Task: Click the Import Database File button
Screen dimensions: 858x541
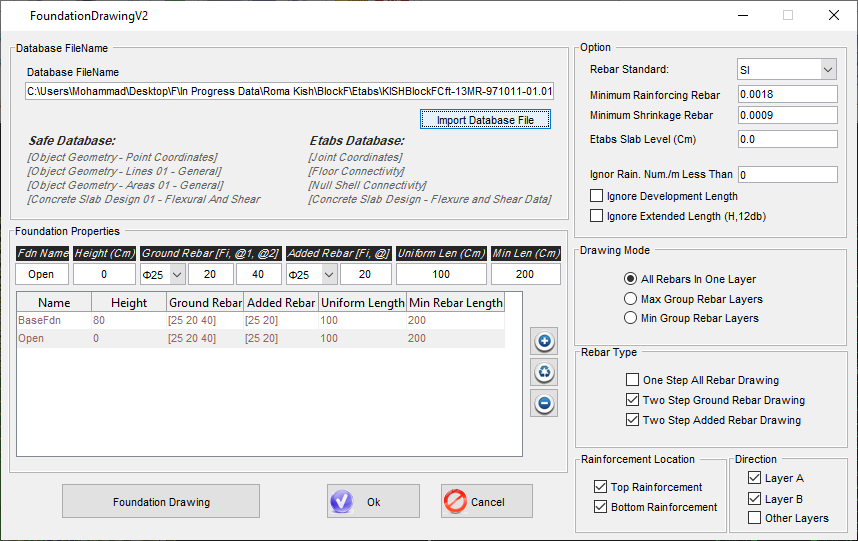Action: (485, 120)
